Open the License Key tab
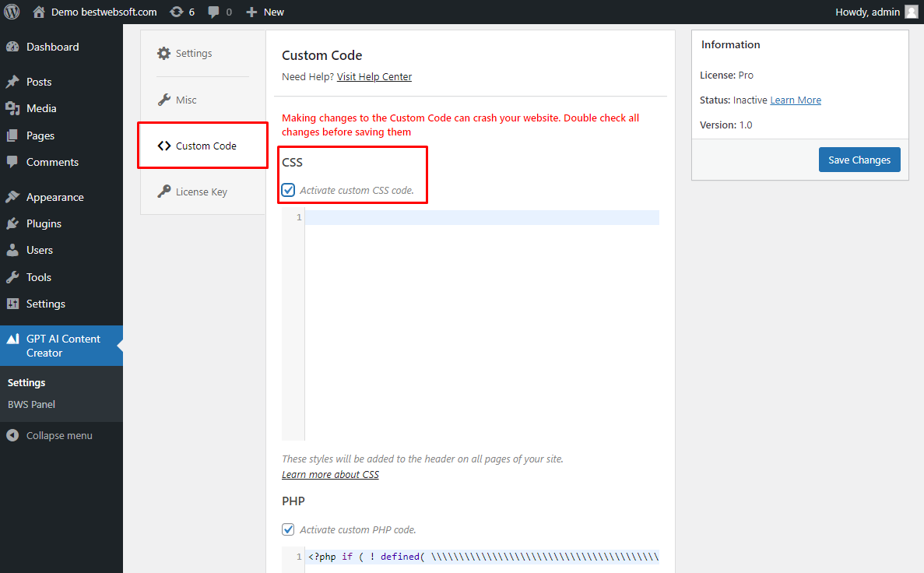Viewport: 924px width, 573px height. [202, 192]
